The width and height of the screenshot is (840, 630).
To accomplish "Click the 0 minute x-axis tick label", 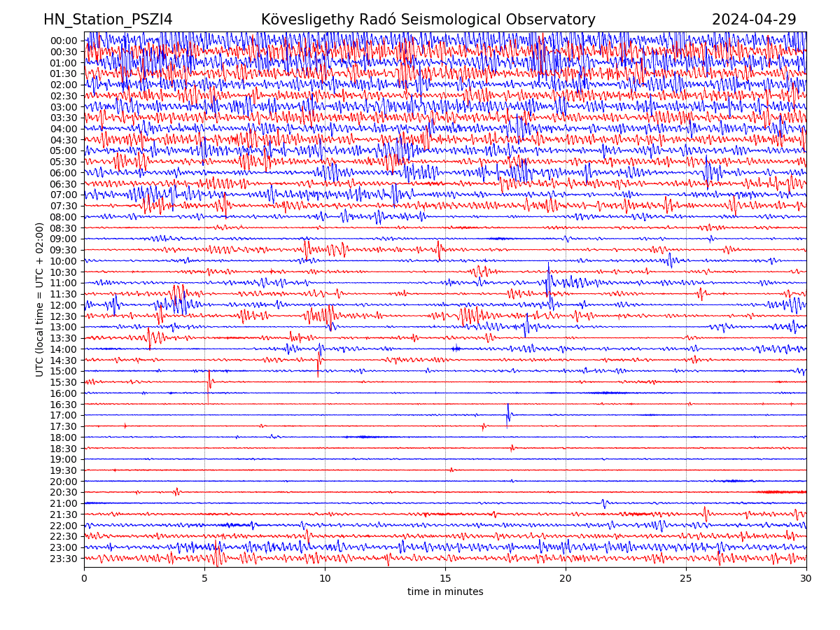I will pyautogui.click(x=84, y=579).
